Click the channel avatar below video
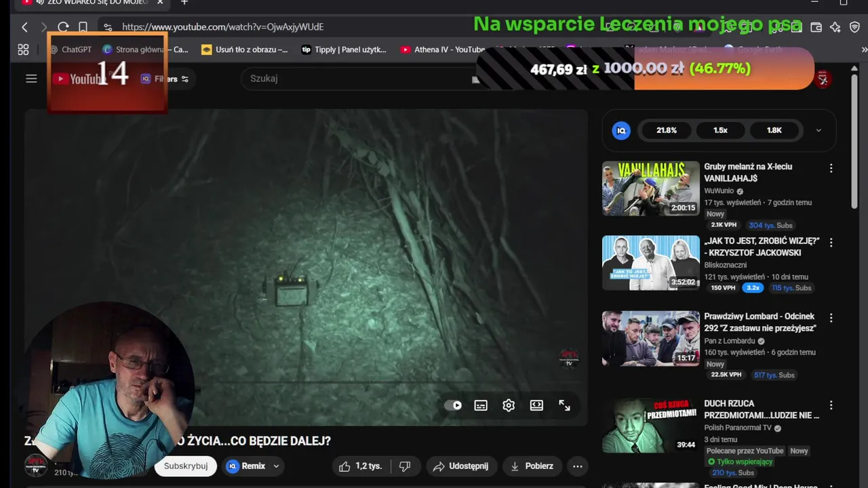This screenshot has width=868, height=488. click(x=36, y=466)
